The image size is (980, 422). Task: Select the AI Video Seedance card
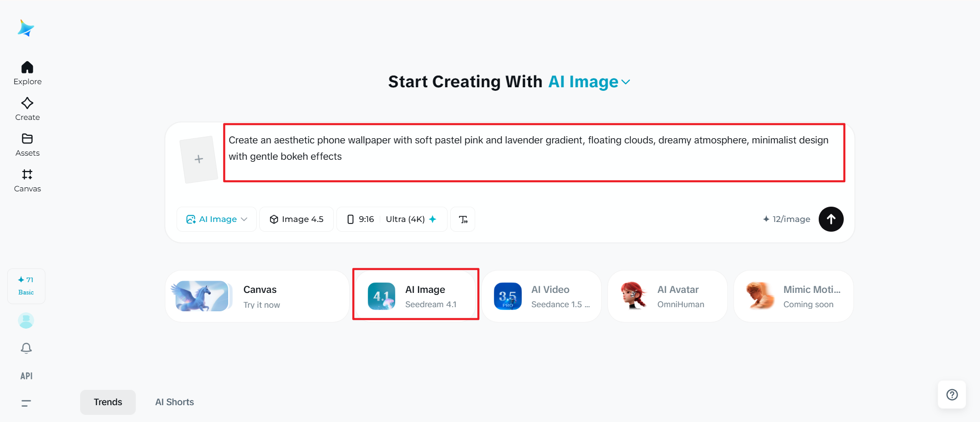542,296
